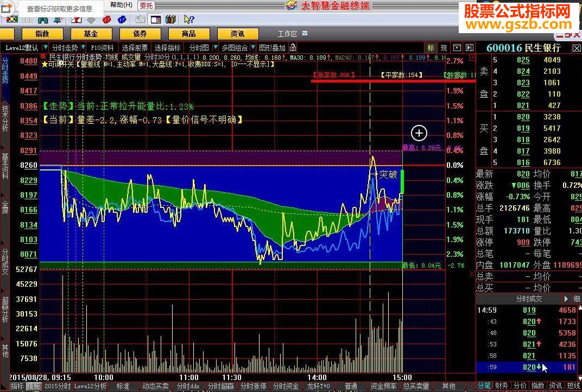The width and height of the screenshot is (582, 392).
Task: Click 图形叠加 in chart toolbar
Action: point(273,48)
